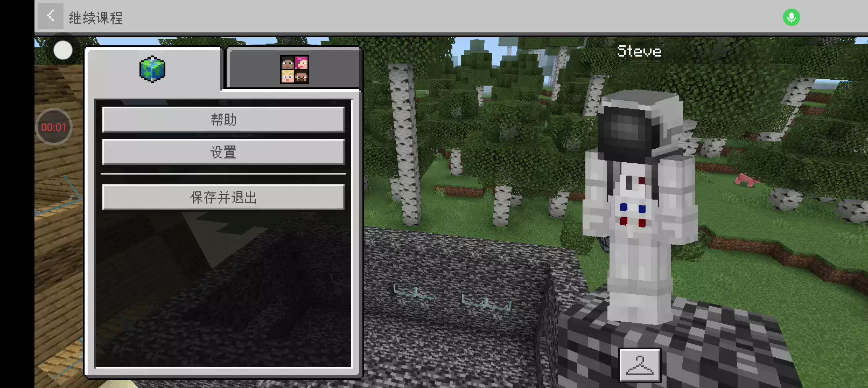Image resolution: width=868 pixels, height=388 pixels.
Task: Select the Steve astronaut character
Action: (639, 207)
